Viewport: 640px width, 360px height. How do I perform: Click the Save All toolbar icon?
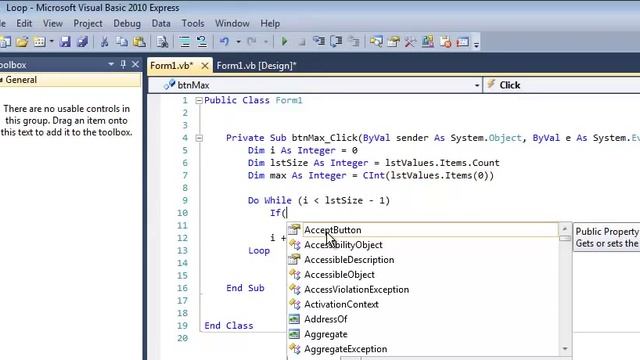pyautogui.click(x=82, y=42)
